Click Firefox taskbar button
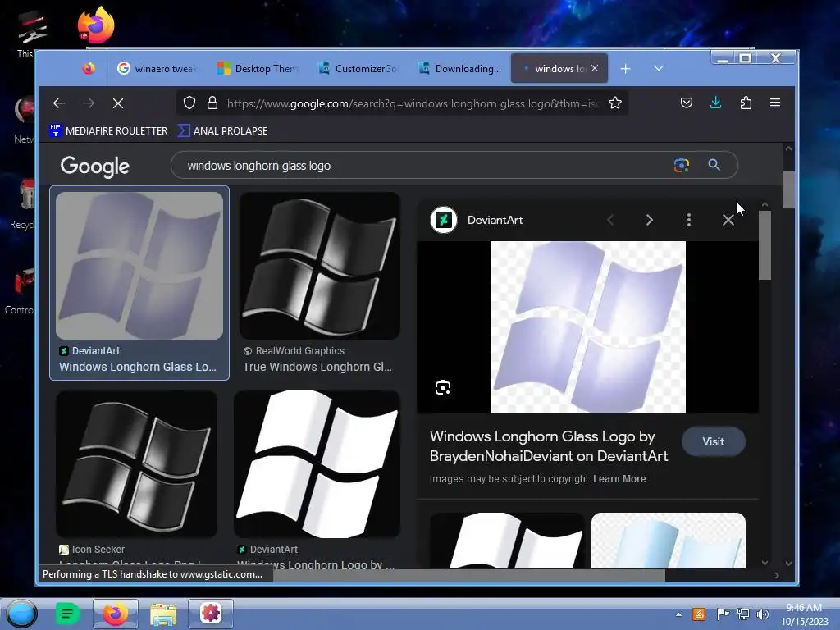This screenshot has height=630, width=840. [x=115, y=614]
